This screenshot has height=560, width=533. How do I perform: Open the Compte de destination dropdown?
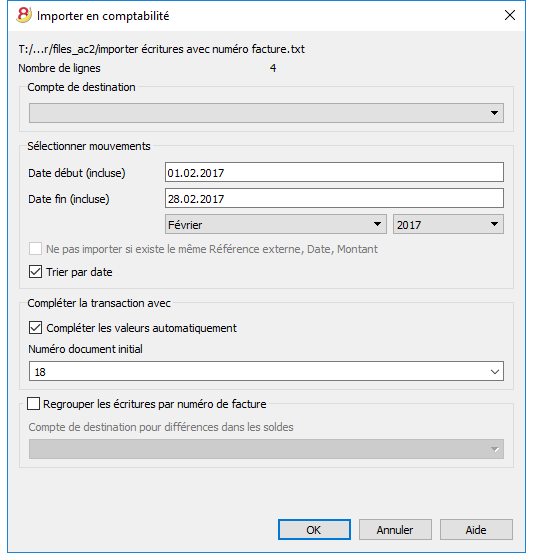tap(266, 113)
